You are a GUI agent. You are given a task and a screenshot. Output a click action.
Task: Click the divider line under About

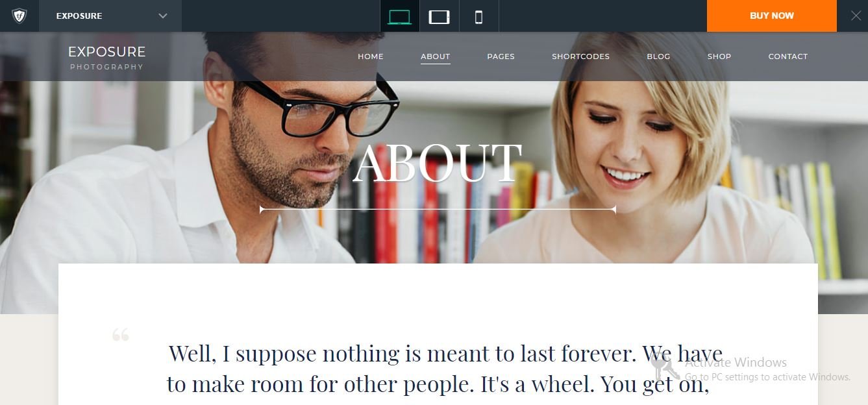point(438,210)
